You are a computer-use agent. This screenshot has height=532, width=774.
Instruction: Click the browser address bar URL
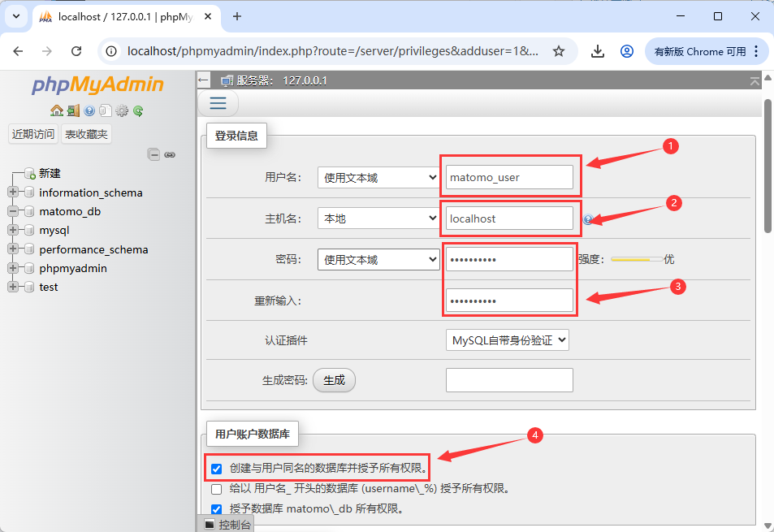[333, 51]
